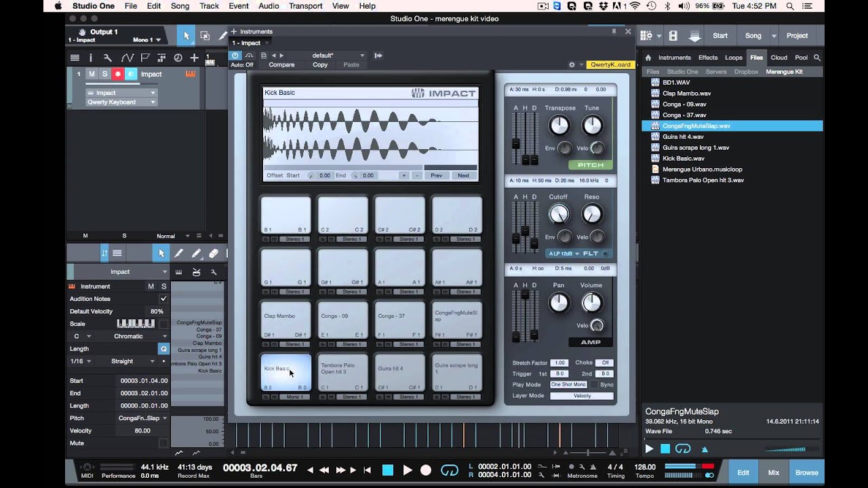Image resolution: width=868 pixels, height=488 pixels.
Task: Click the video player film icon
Action: point(673,36)
